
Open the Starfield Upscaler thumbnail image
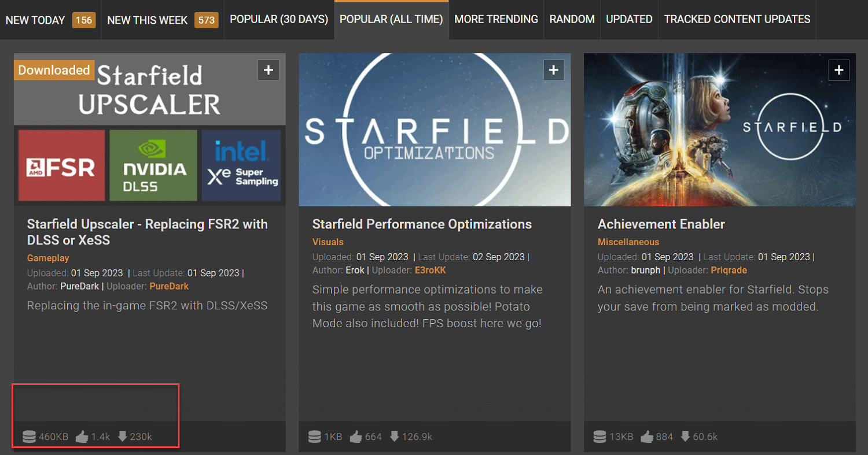(x=149, y=130)
